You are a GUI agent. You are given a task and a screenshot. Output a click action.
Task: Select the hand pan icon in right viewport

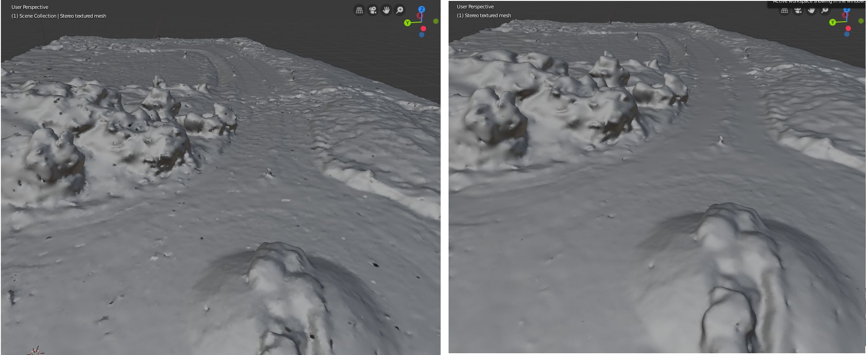[811, 11]
